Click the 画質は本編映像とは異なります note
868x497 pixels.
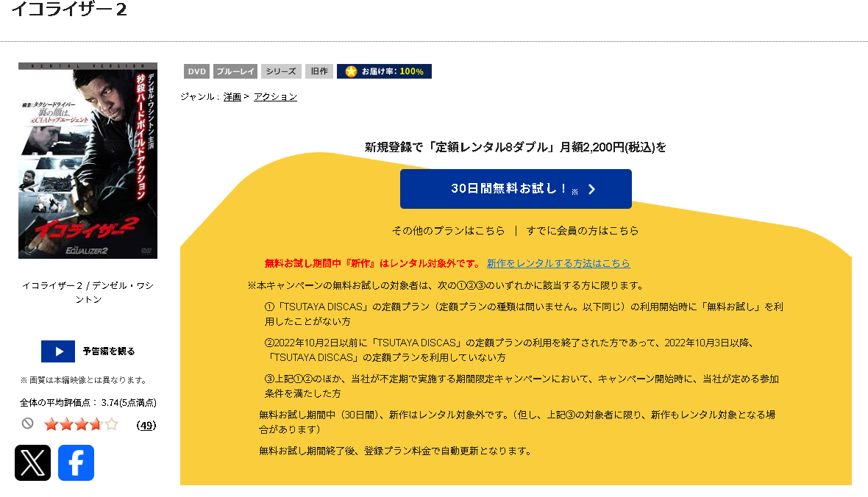pos(84,380)
